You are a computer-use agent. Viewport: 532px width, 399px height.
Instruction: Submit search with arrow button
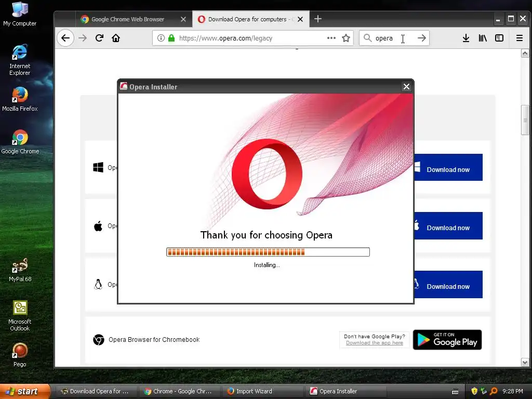(x=422, y=38)
